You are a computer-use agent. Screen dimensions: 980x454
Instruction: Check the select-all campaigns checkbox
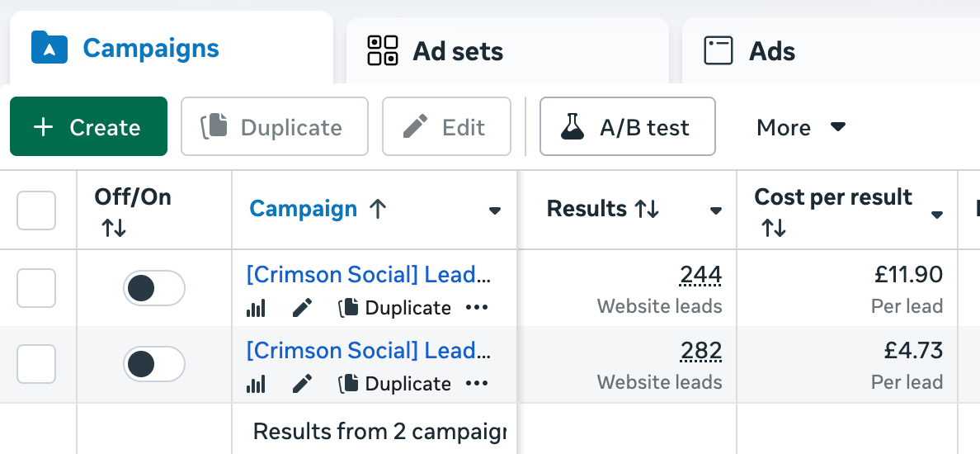[36, 210]
